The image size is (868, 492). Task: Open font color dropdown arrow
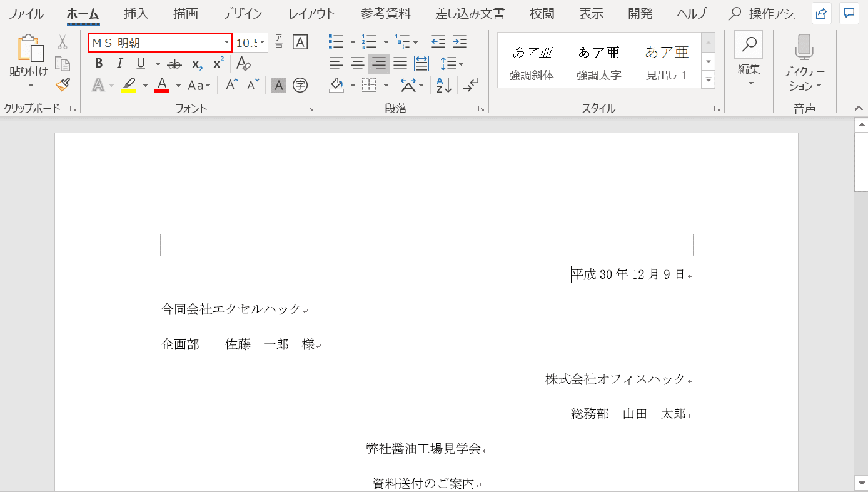[178, 85]
